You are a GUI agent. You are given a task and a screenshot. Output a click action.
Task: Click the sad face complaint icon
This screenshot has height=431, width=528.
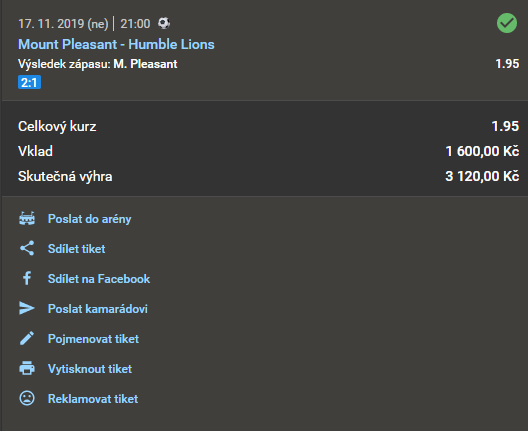27,398
